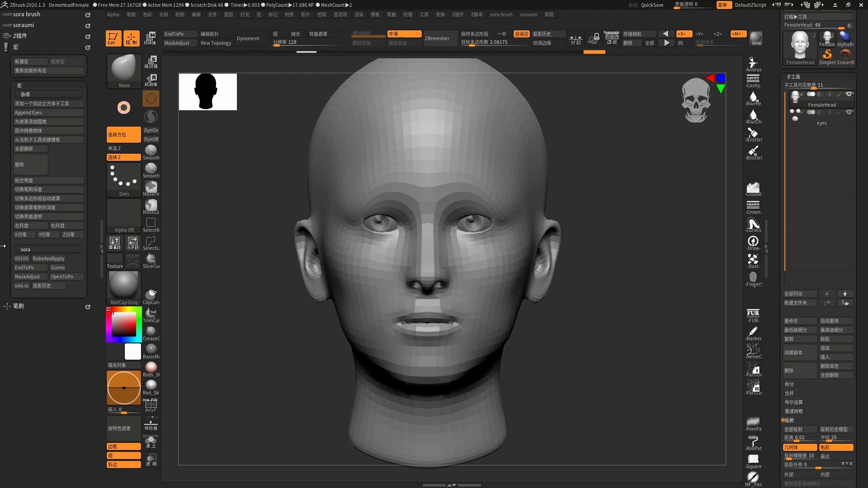This screenshot has height=488, width=868.
Task: Click the Edit mode button
Action: [x=113, y=38]
